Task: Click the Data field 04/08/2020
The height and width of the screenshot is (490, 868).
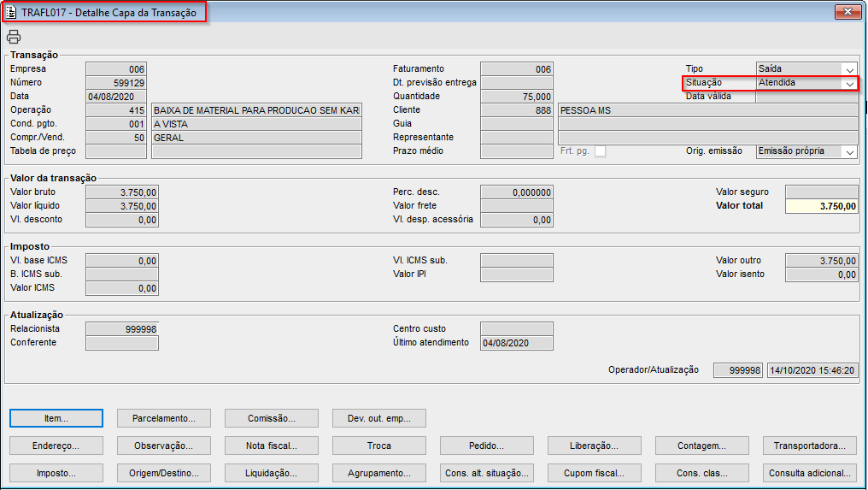Action: point(116,97)
